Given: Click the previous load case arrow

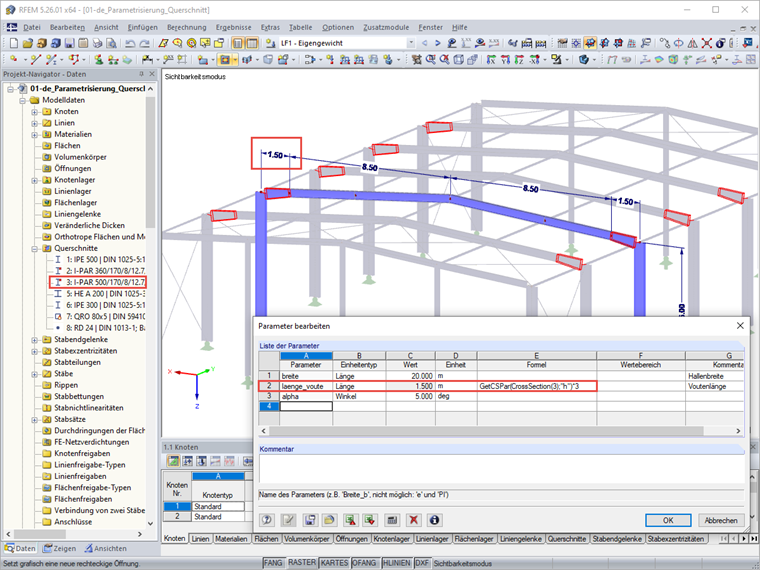Looking at the screenshot, I should coord(425,43).
